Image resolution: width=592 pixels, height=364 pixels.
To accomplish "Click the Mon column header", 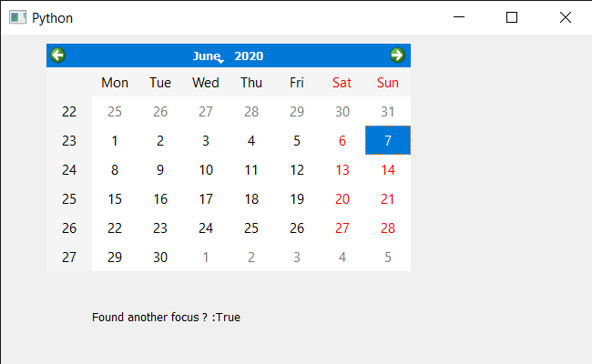I will pos(115,82).
